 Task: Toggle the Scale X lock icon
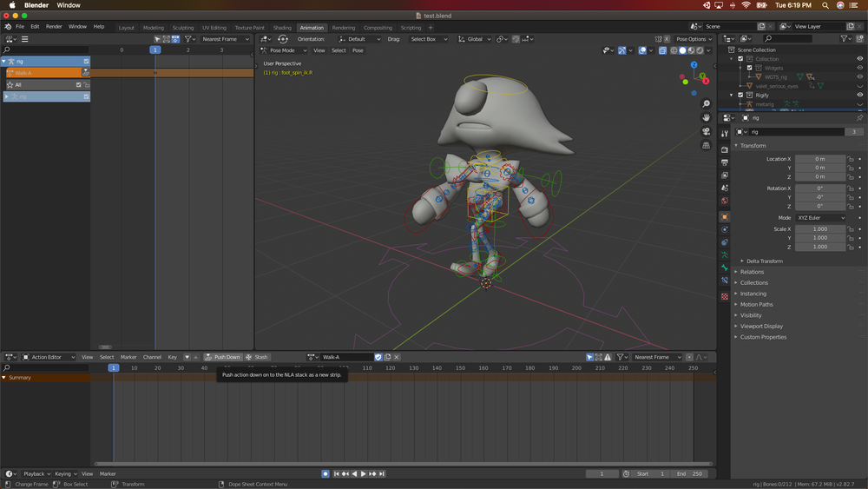[851, 229]
